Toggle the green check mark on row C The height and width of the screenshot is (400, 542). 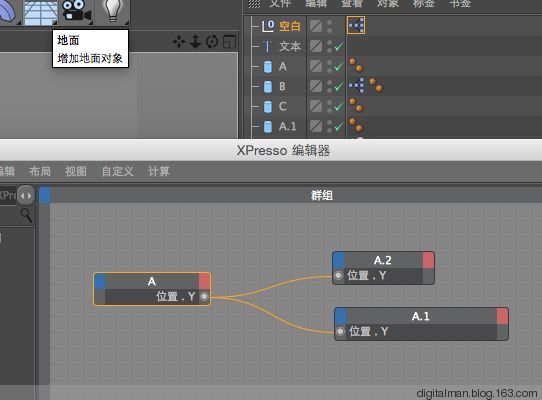click(339, 106)
